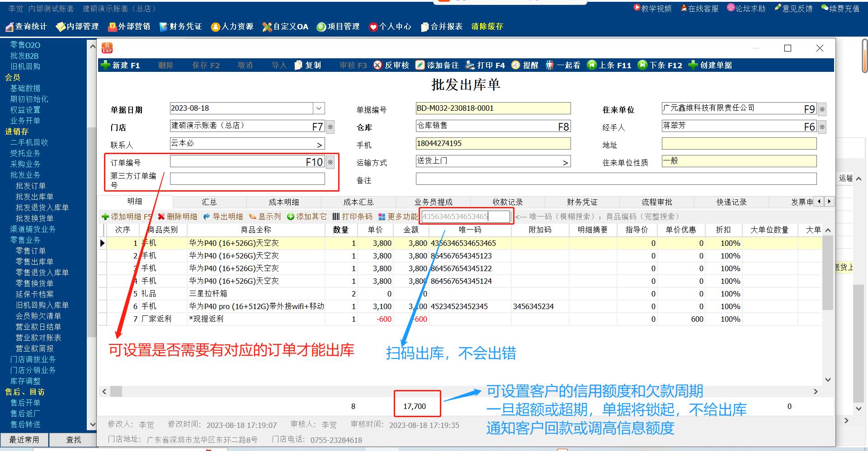Select 零售出库单 in sidebar
Image resolution: width=868 pixels, height=451 pixels.
click(34, 262)
